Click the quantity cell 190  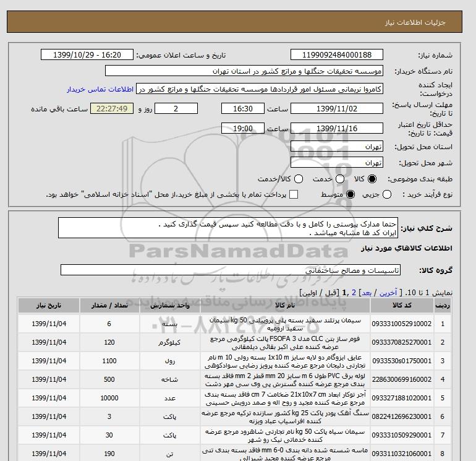pos(109,454)
